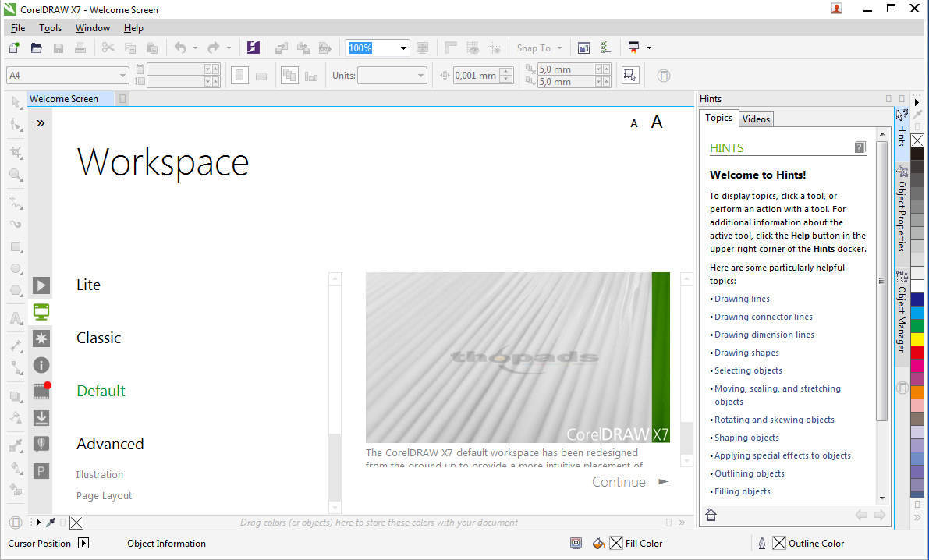Click the Cut scissors icon
929x560 pixels.
pos(108,48)
